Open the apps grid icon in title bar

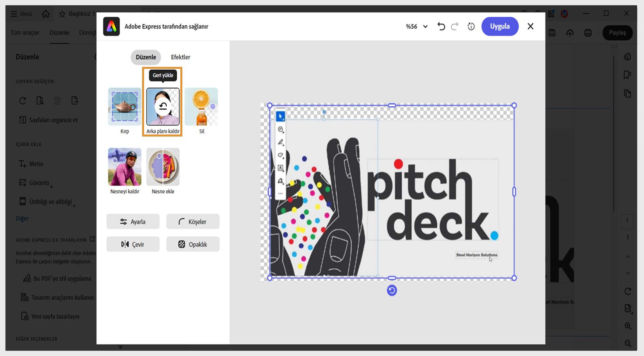[x=551, y=14]
